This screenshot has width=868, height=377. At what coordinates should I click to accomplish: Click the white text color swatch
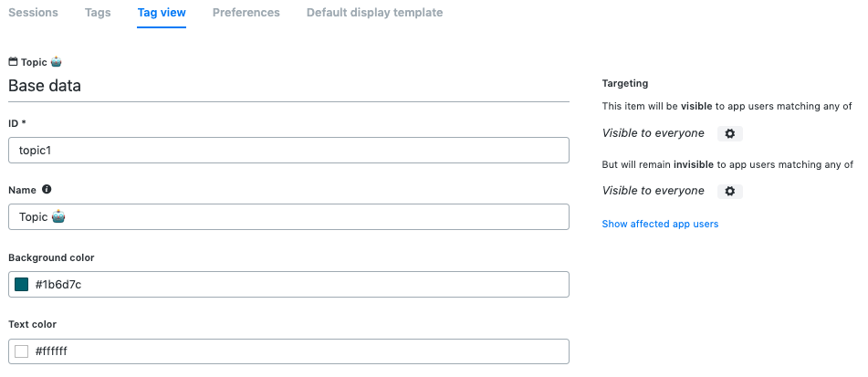click(22, 351)
